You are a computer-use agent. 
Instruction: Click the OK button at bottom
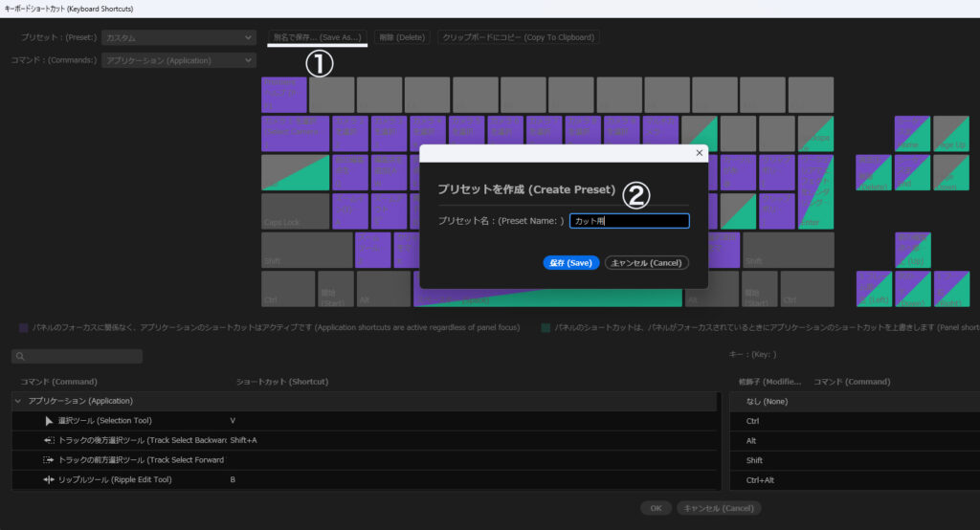(656, 508)
